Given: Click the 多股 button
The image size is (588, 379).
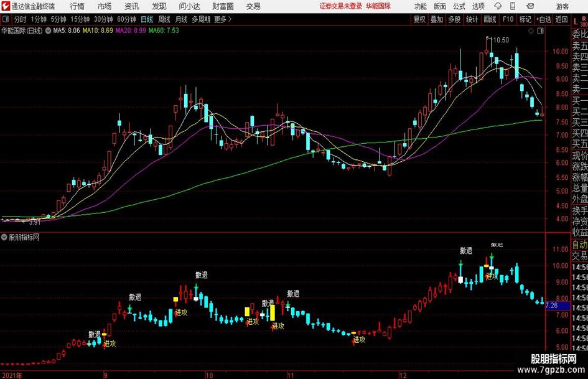Looking at the screenshot, I should pyautogui.click(x=454, y=19).
